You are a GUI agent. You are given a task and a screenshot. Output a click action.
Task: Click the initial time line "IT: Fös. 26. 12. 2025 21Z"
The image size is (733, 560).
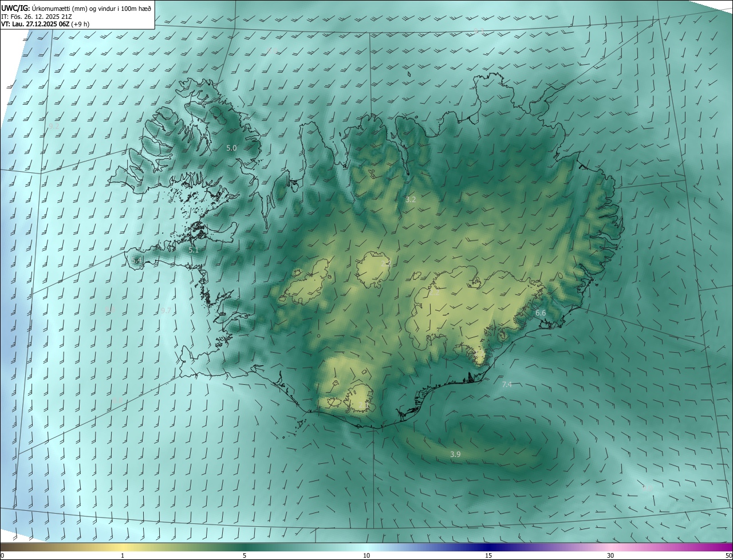(x=37, y=17)
